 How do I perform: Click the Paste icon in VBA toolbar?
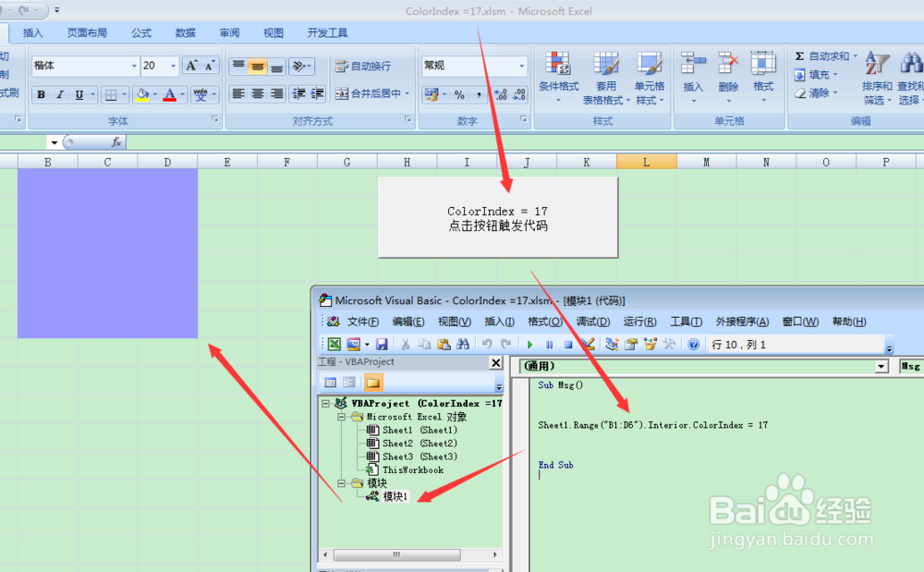point(444,344)
